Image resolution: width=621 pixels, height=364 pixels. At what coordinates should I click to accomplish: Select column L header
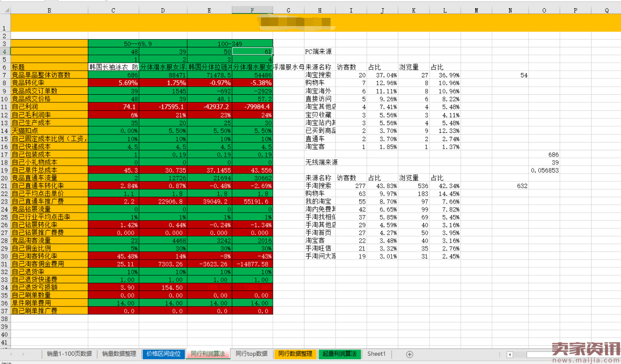[445, 10]
